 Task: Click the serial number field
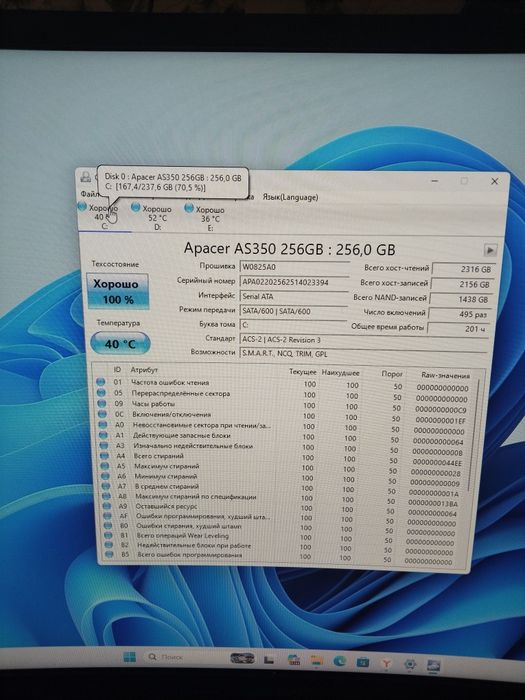293,282
